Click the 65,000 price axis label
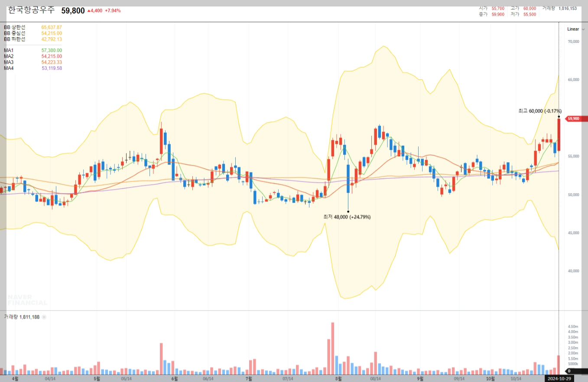 (573, 80)
